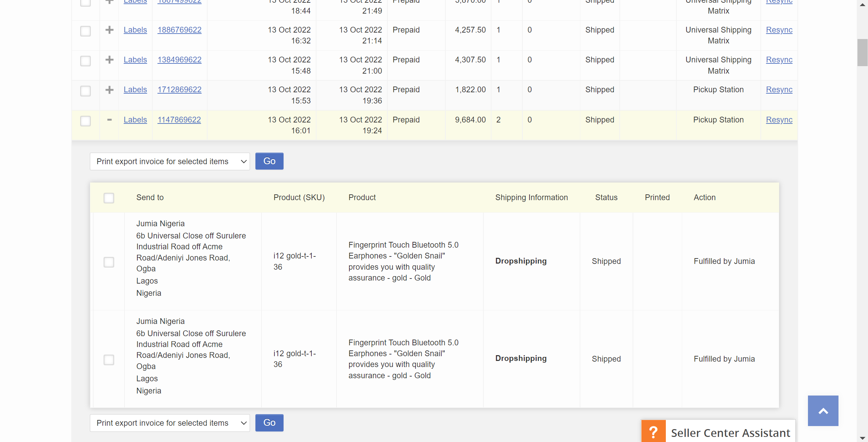Open Labels for order 1384969622
This screenshot has width=868, height=442.
[135, 60]
